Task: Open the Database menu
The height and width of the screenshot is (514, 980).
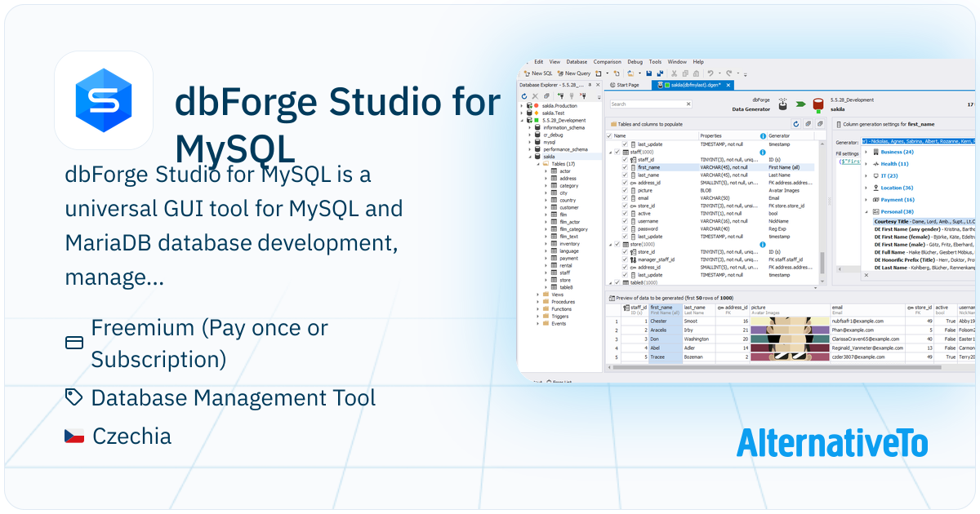Action: [577, 62]
